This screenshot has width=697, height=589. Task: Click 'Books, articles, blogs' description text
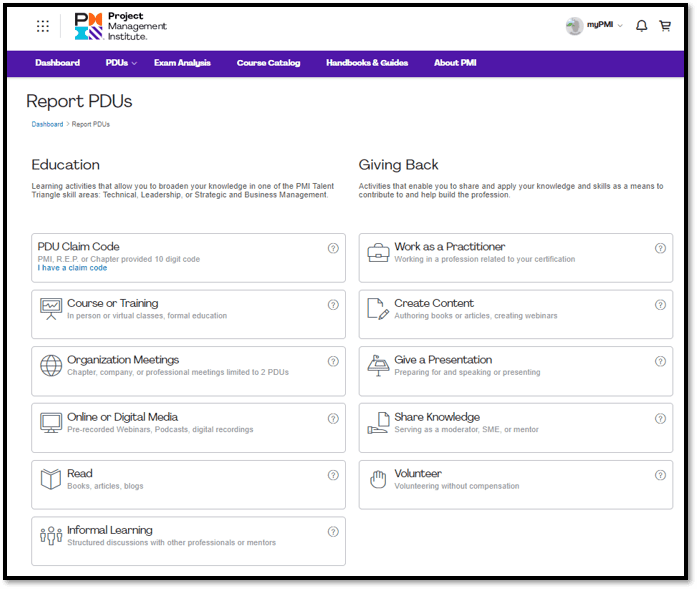tap(105, 486)
